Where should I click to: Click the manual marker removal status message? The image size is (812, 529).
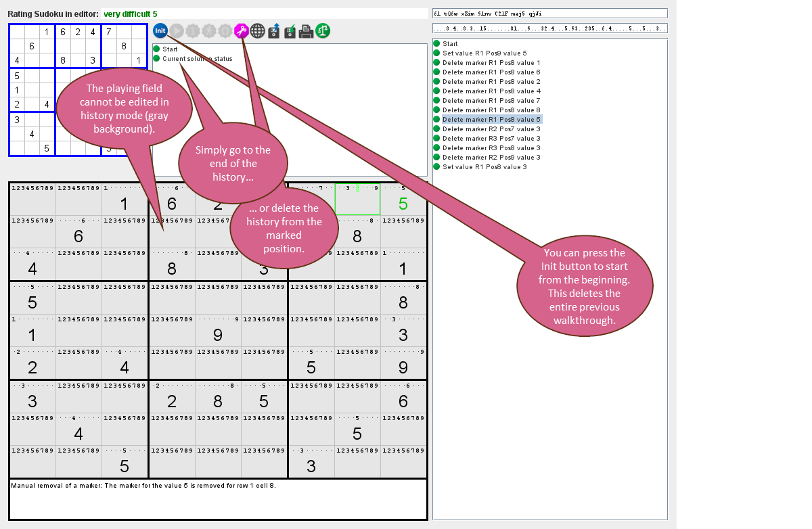[143, 486]
